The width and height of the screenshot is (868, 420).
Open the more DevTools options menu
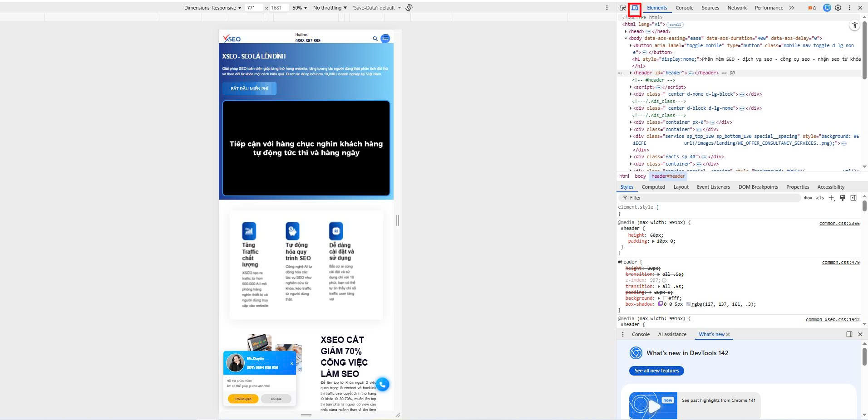click(849, 7)
